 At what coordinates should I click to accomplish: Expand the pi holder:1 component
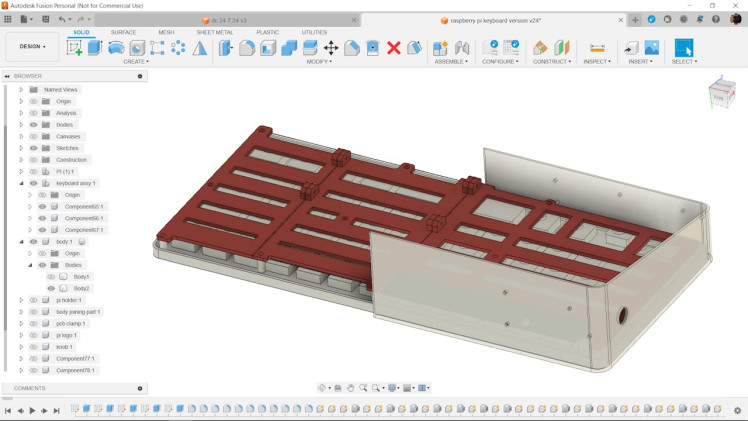pyautogui.click(x=21, y=300)
